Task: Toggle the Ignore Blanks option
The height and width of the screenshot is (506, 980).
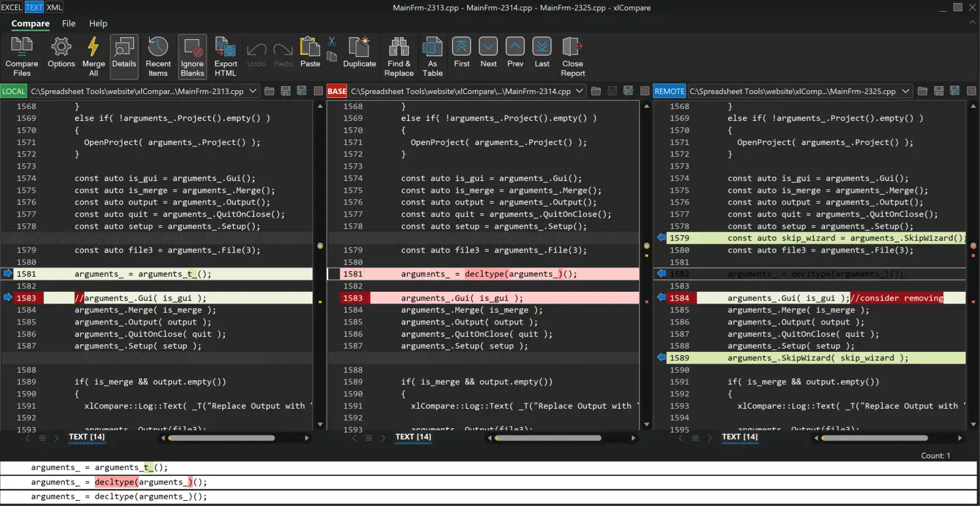Action: pyautogui.click(x=192, y=55)
